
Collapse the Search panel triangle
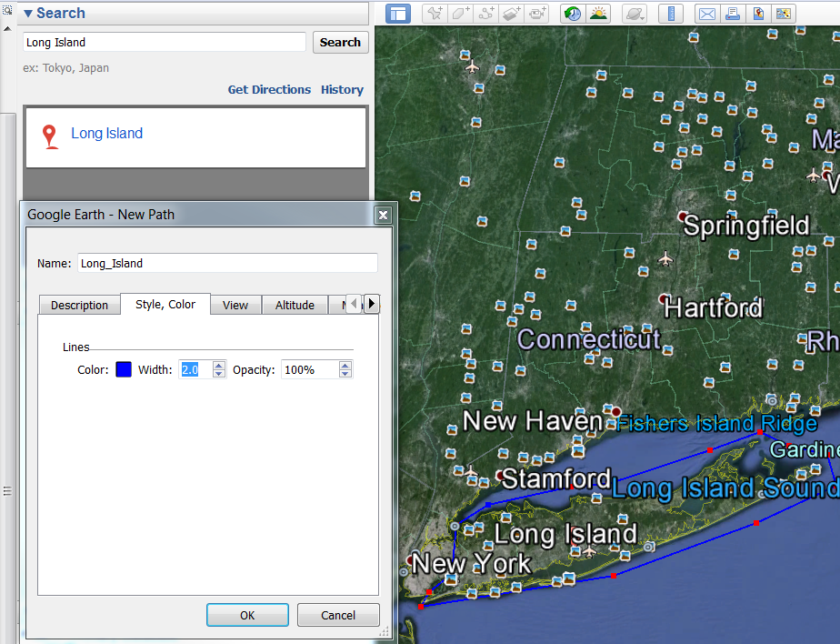click(x=28, y=14)
